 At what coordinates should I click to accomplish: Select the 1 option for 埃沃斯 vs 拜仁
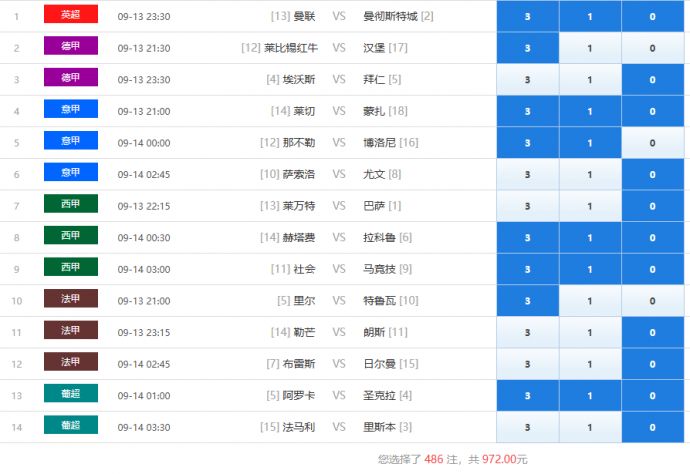point(590,80)
